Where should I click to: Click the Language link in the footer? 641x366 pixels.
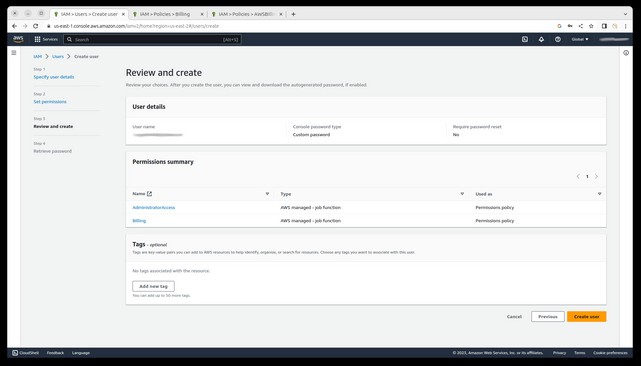[81, 353]
